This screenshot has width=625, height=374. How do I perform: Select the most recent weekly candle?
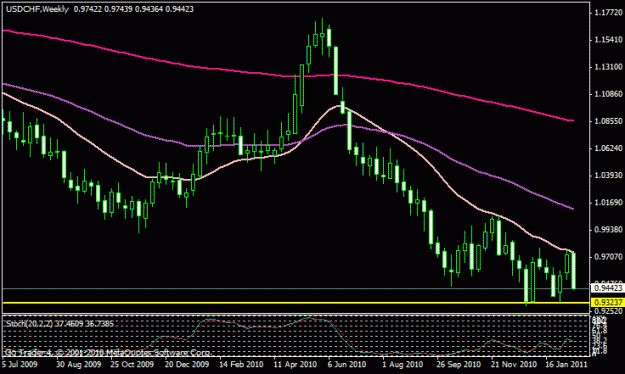click(574, 271)
